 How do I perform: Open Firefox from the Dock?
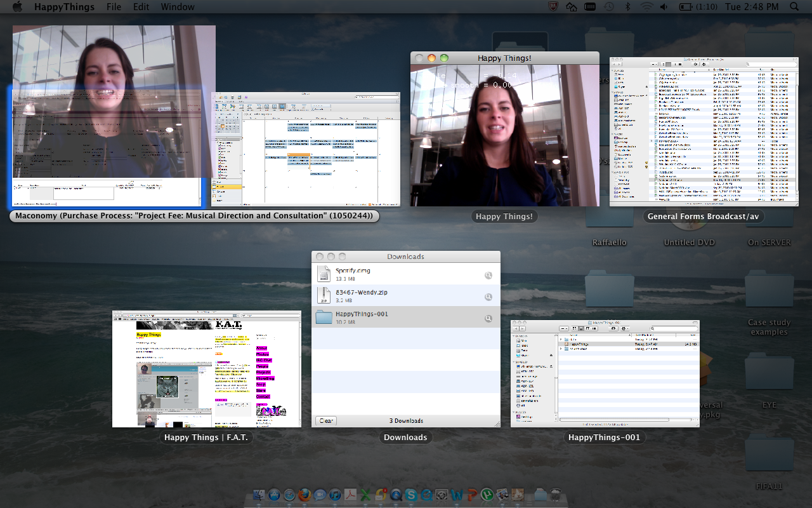304,495
